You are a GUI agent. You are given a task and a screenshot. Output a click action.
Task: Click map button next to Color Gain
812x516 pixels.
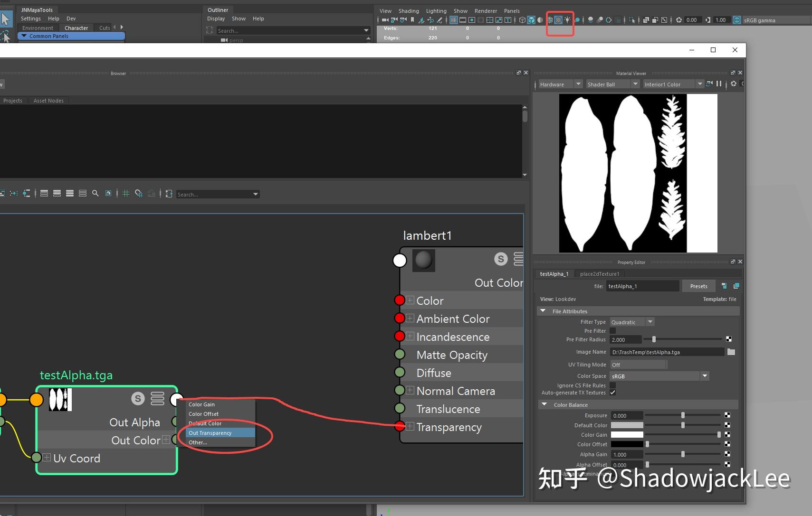[727, 434]
